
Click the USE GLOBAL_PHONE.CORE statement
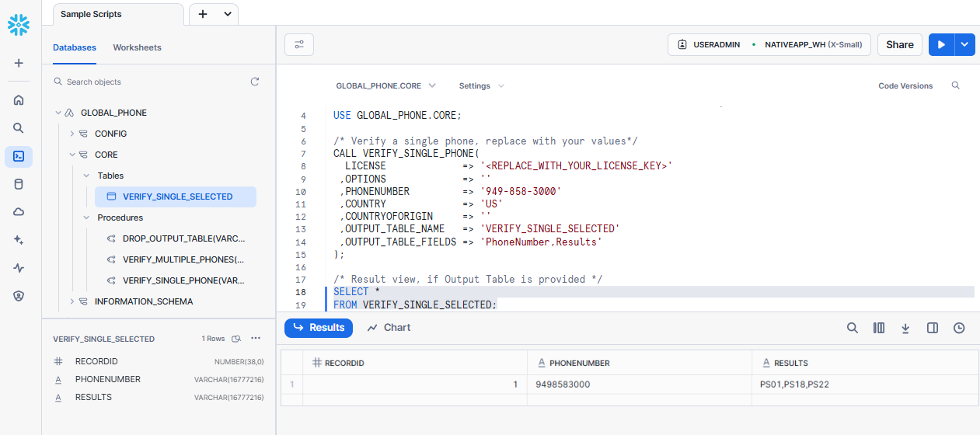397,115
